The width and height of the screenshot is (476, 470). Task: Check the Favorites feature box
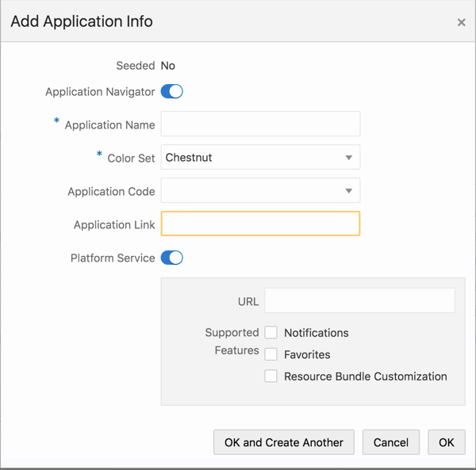(x=271, y=354)
